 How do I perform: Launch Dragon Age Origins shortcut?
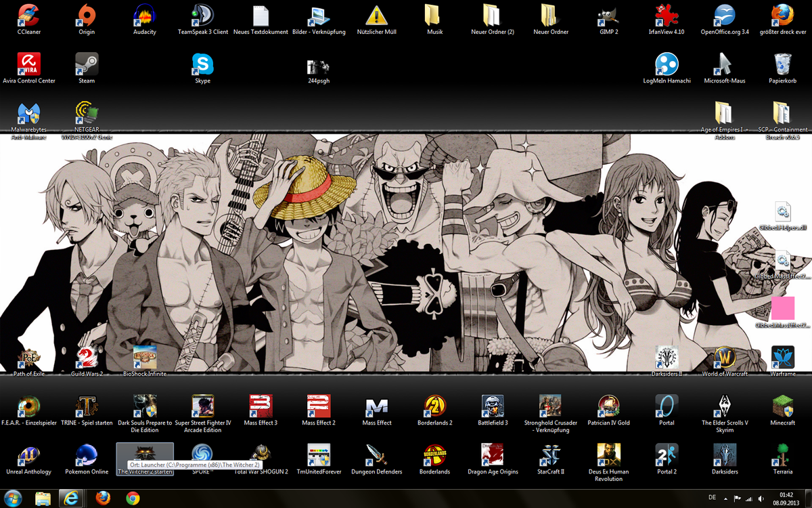pos(493,454)
